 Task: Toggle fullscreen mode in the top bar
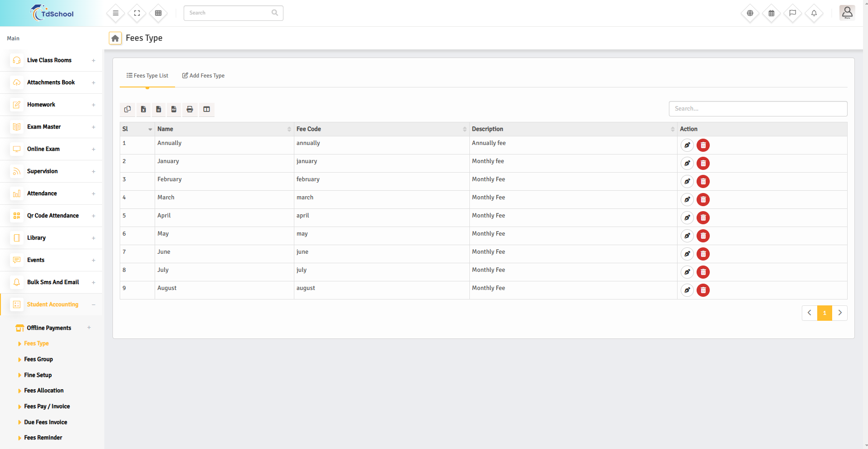pos(137,13)
